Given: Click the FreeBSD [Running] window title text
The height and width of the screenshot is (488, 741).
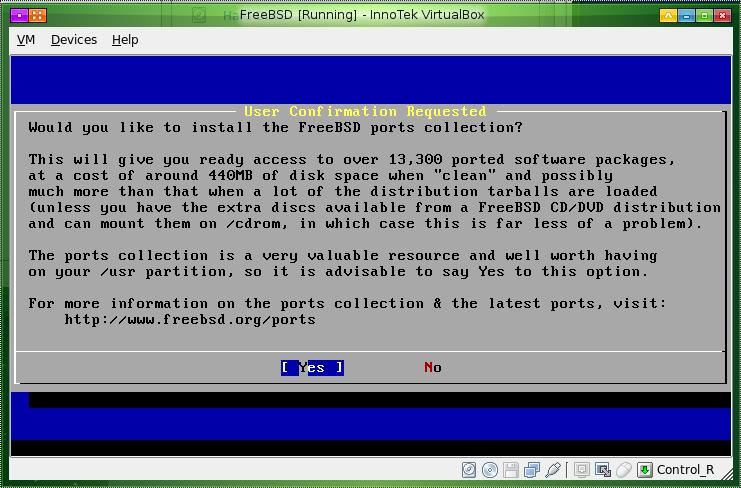Looking at the screenshot, I should point(362,15).
